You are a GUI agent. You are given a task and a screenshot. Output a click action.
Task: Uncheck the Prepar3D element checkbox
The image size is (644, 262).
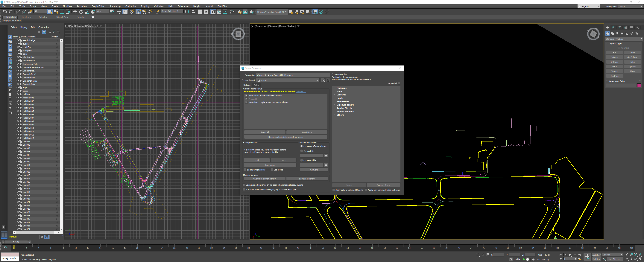click(x=246, y=99)
